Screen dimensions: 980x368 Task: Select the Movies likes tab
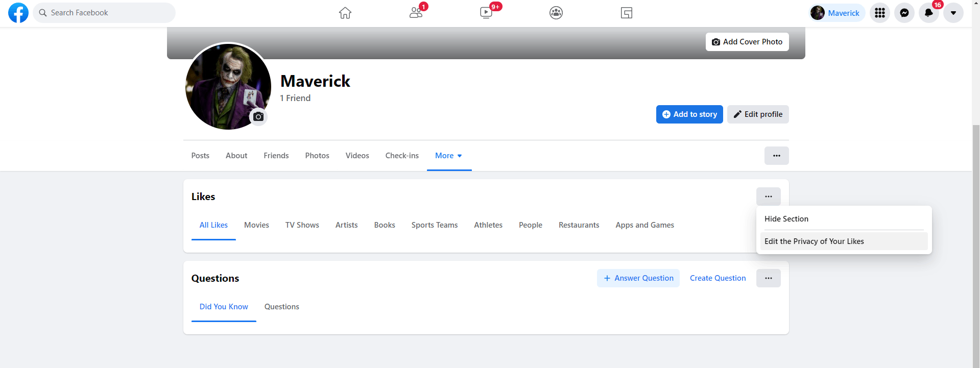point(256,225)
